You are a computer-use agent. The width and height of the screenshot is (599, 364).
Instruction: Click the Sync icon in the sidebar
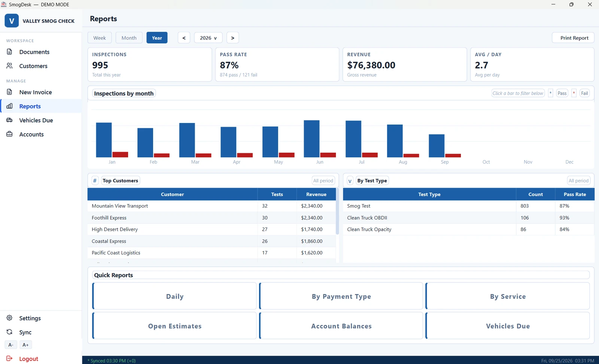[x=10, y=332]
